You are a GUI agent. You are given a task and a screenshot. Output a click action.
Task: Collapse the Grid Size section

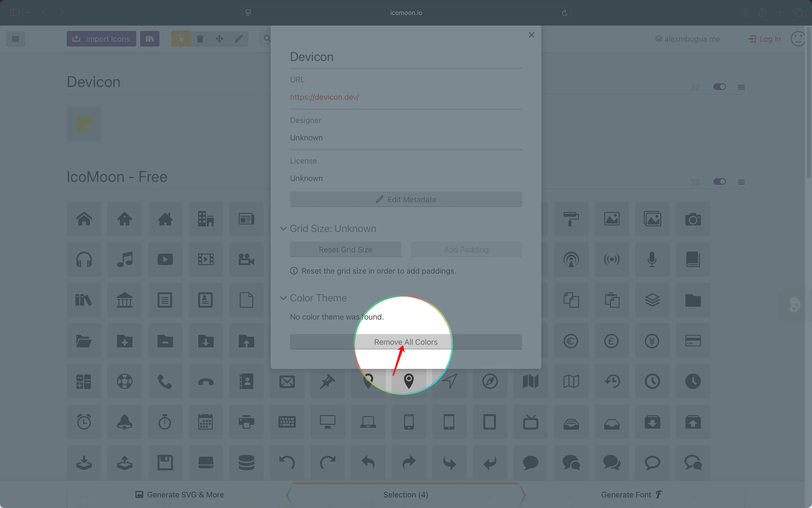click(x=283, y=229)
